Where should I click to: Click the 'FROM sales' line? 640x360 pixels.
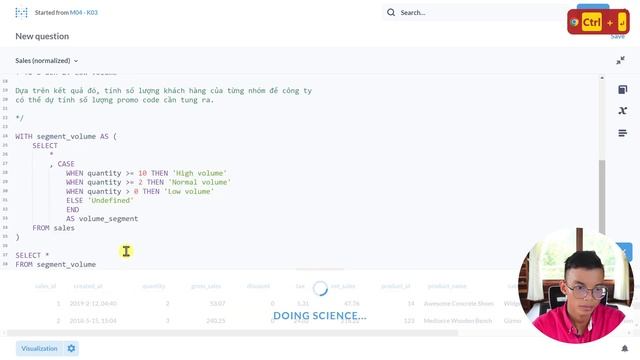(x=53, y=228)
